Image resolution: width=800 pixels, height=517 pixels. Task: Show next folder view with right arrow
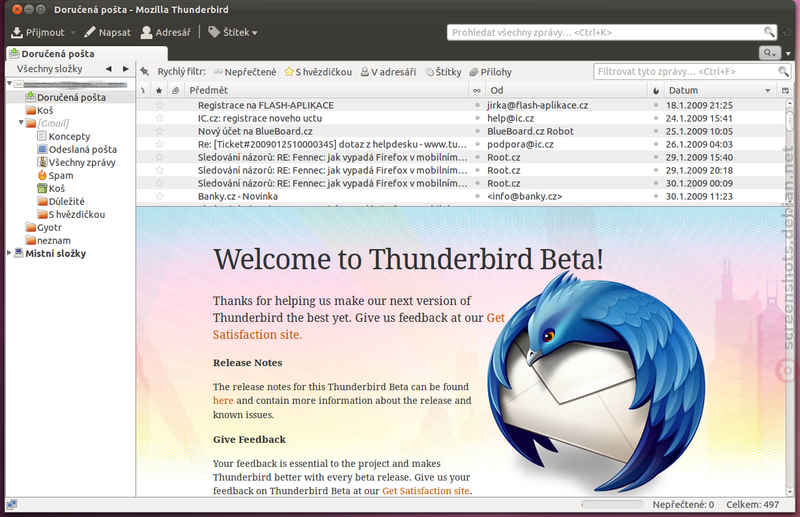pos(126,69)
